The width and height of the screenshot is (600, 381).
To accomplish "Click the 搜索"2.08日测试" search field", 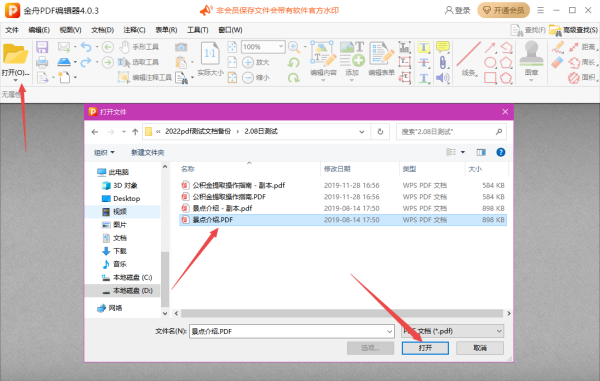I will pos(452,132).
